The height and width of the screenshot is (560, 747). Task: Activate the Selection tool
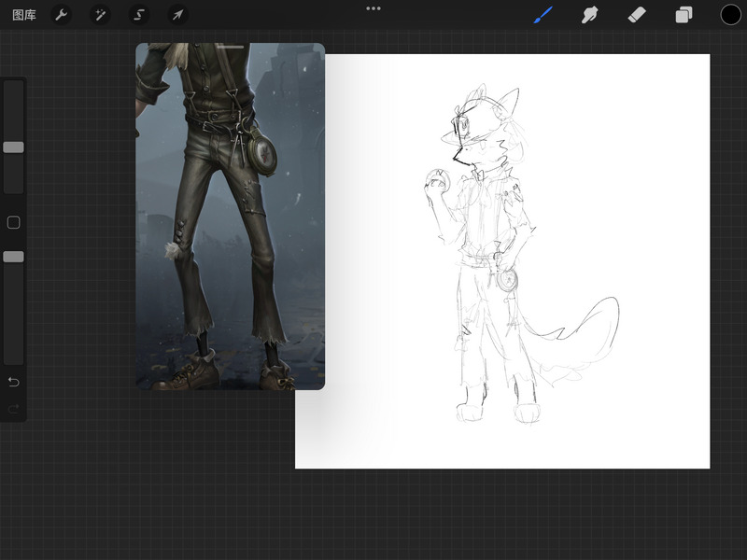click(x=138, y=15)
